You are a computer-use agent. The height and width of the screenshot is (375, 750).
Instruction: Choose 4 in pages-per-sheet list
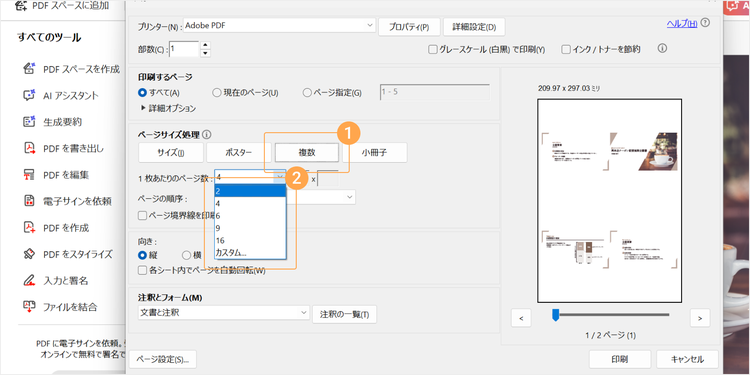(250, 203)
